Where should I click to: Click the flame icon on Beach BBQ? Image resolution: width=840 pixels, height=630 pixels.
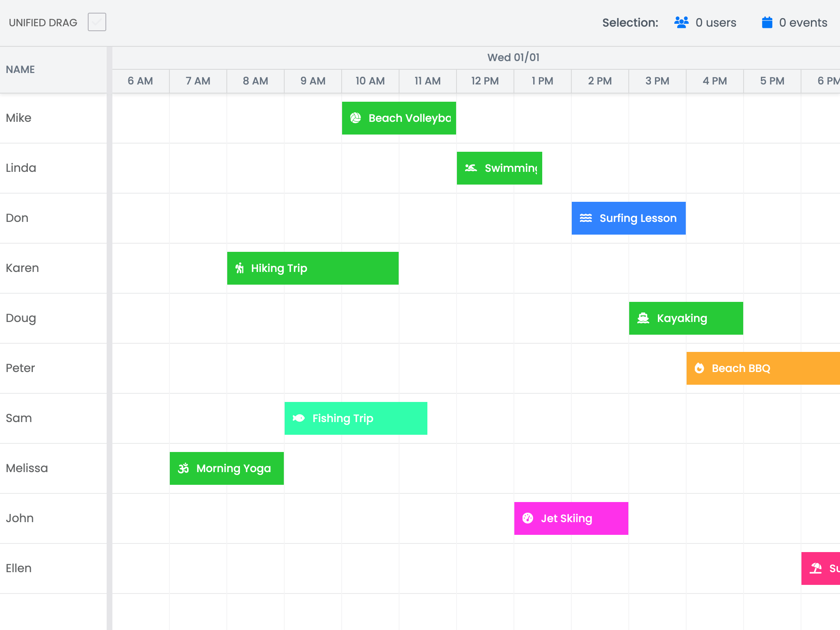699,368
